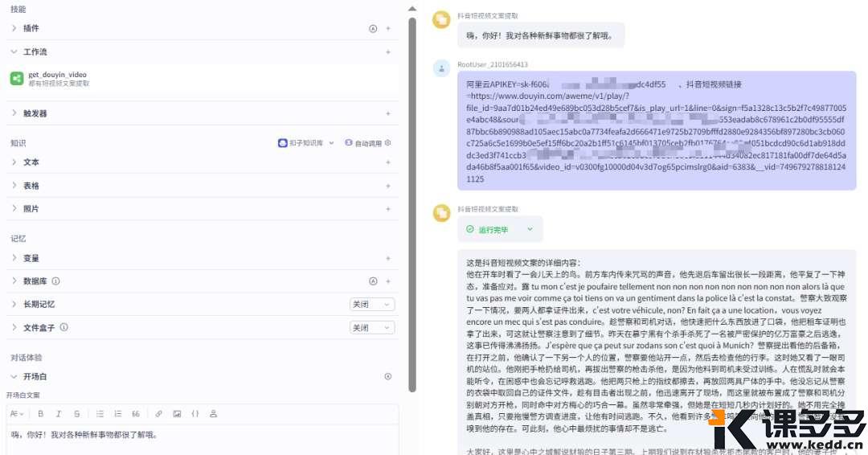Add text knowledge via the 文本 plus icon
The image size is (868, 455).
coord(388,162)
